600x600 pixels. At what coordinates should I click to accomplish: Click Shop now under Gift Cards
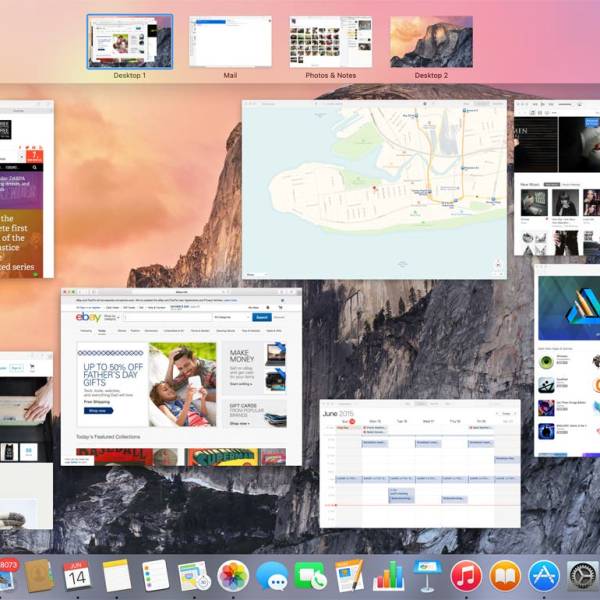pyautogui.click(x=240, y=423)
